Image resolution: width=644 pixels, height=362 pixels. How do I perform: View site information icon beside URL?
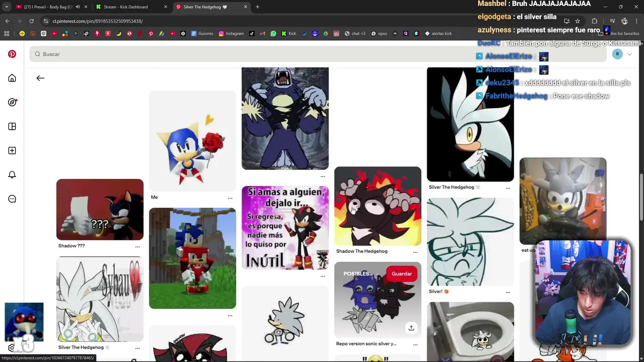click(46, 21)
